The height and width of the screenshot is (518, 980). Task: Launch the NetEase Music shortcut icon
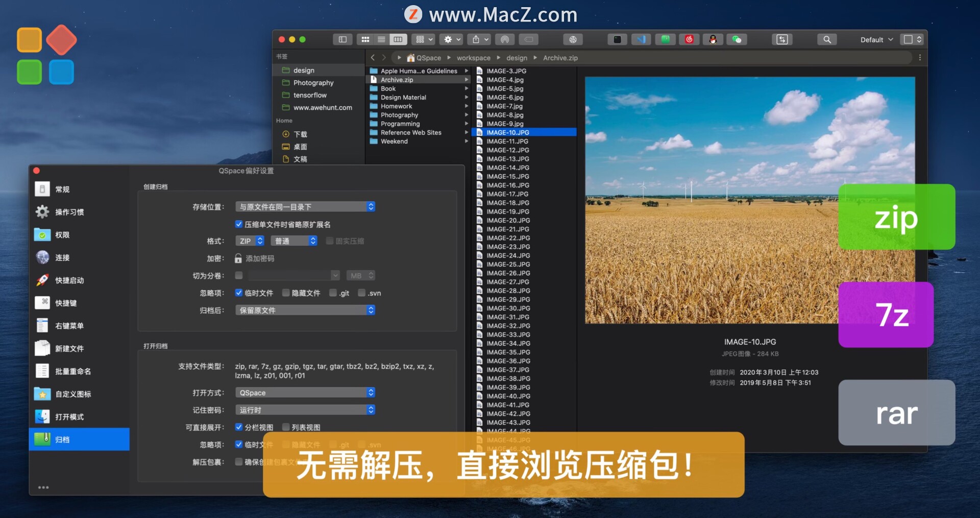point(689,39)
